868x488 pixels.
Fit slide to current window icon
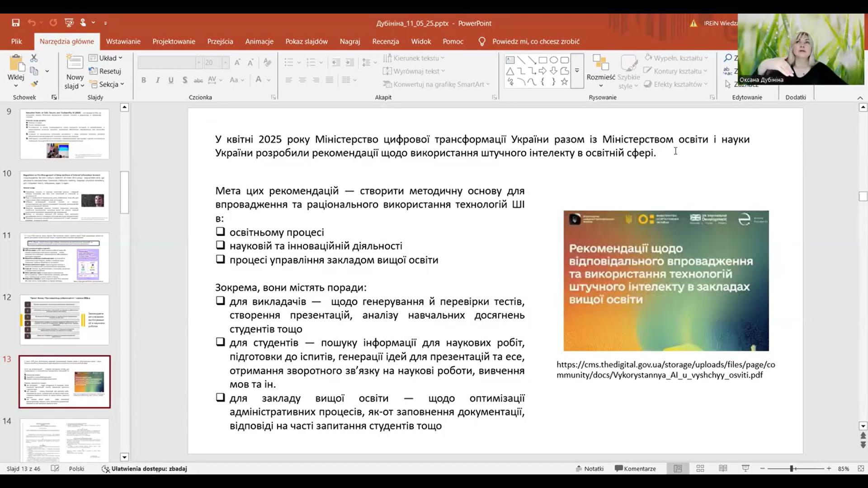pos(860,469)
